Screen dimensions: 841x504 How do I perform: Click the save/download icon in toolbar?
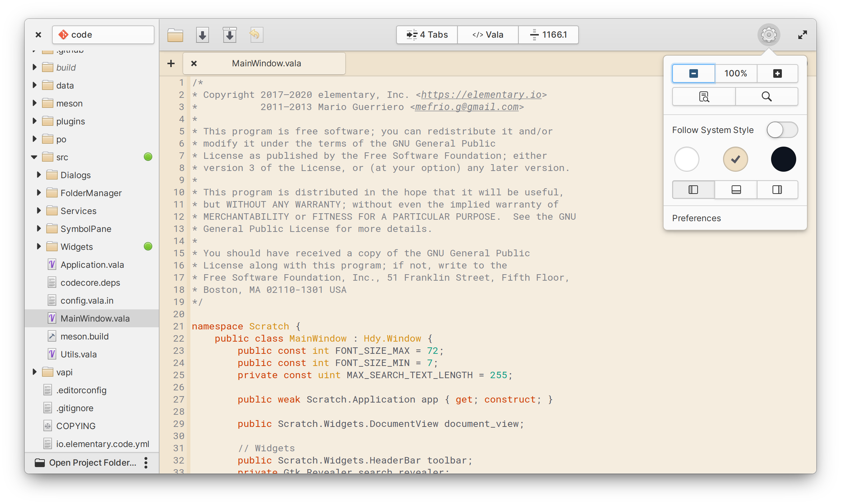(202, 34)
